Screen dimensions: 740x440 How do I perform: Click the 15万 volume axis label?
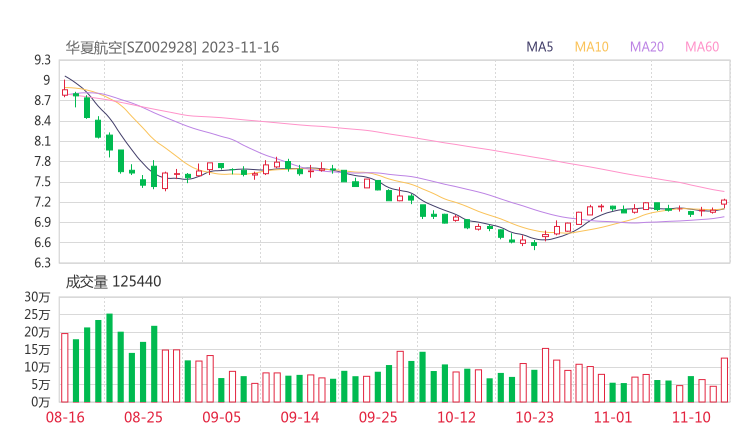tap(37, 349)
